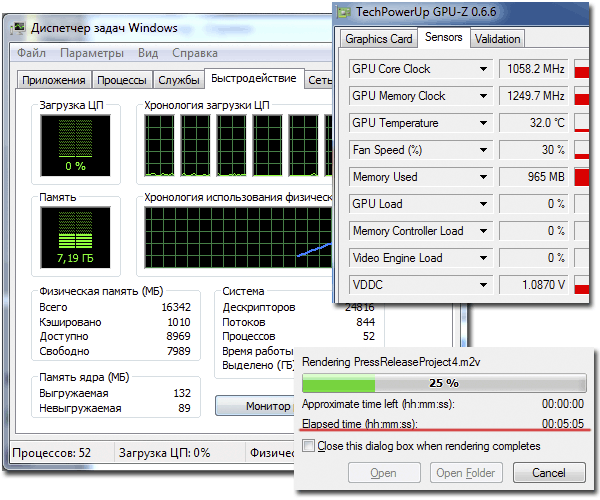Viewport: 600px width, 500px height.
Task: Open GPU Core Clock sensor dropdown
Action: (483, 69)
